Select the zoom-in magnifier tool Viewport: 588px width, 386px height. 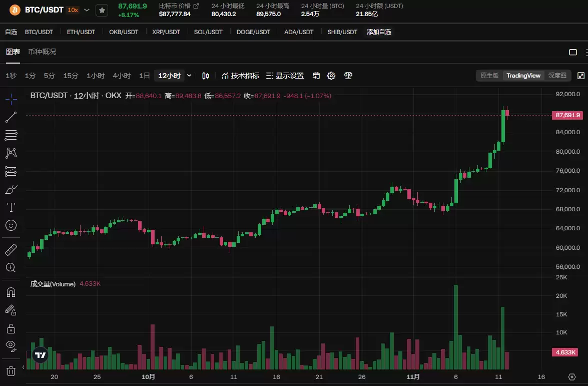tap(11, 267)
